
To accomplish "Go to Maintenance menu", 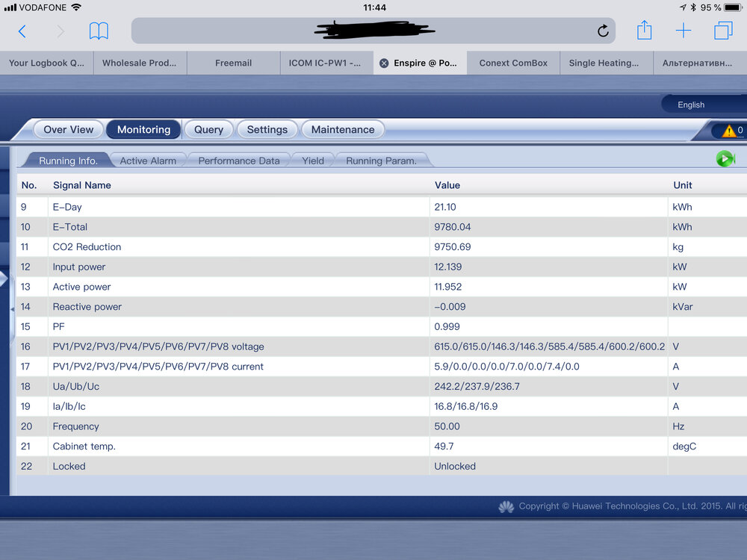I will (x=343, y=129).
